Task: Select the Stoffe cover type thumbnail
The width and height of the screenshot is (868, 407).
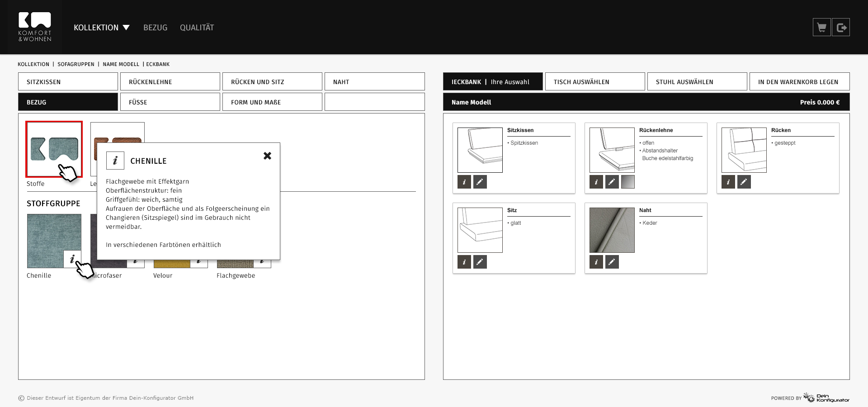Action: pos(54,149)
